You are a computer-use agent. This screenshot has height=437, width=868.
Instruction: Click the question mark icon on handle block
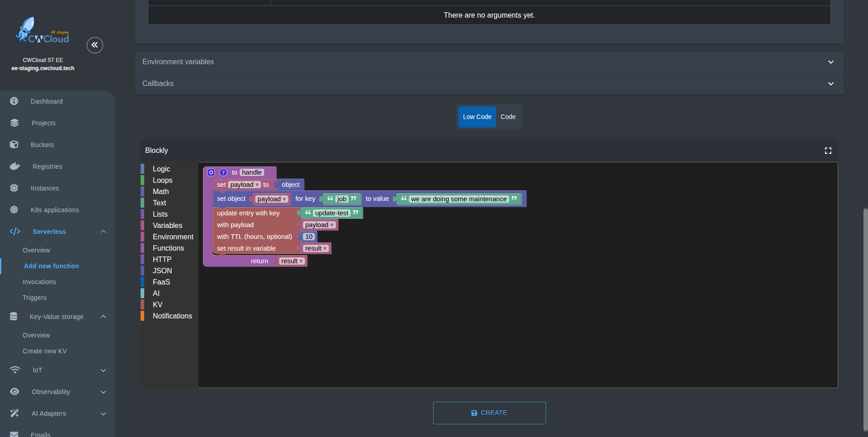pos(223,172)
